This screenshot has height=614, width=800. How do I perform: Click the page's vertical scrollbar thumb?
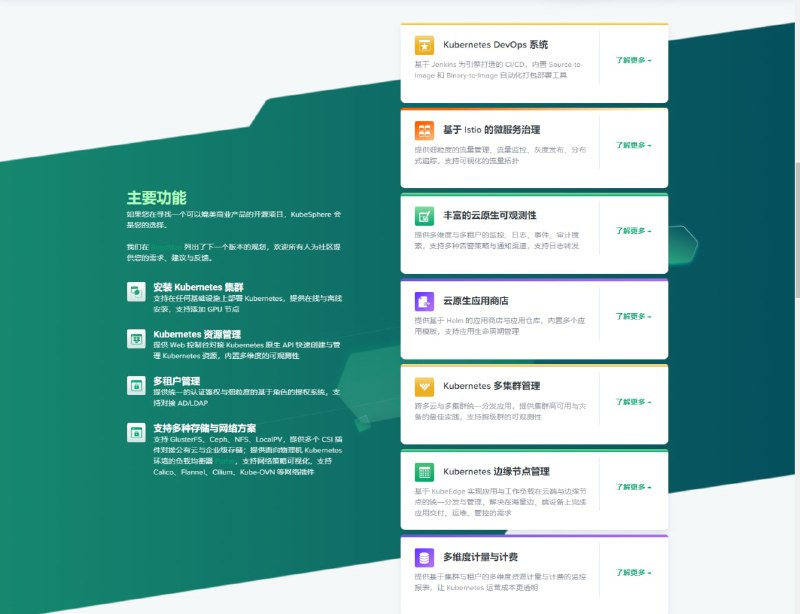pyautogui.click(x=797, y=230)
